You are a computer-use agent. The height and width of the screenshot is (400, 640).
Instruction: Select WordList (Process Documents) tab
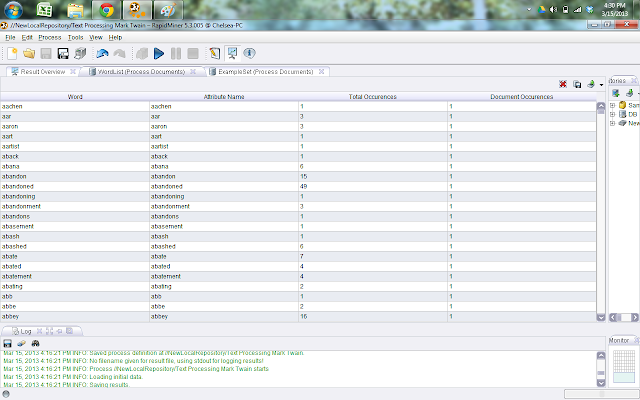(141, 72)
